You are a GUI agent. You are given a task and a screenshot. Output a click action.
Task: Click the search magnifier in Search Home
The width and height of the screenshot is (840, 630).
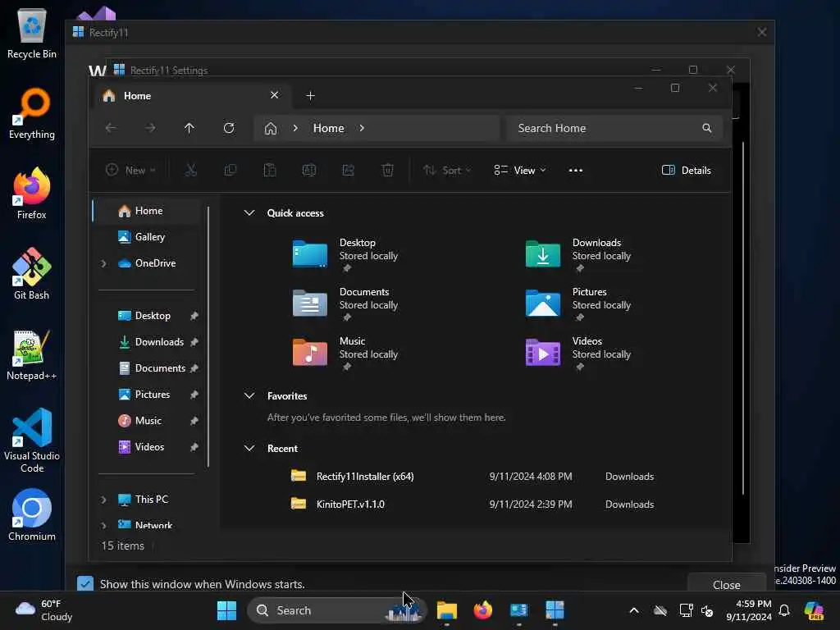(707, 128)
